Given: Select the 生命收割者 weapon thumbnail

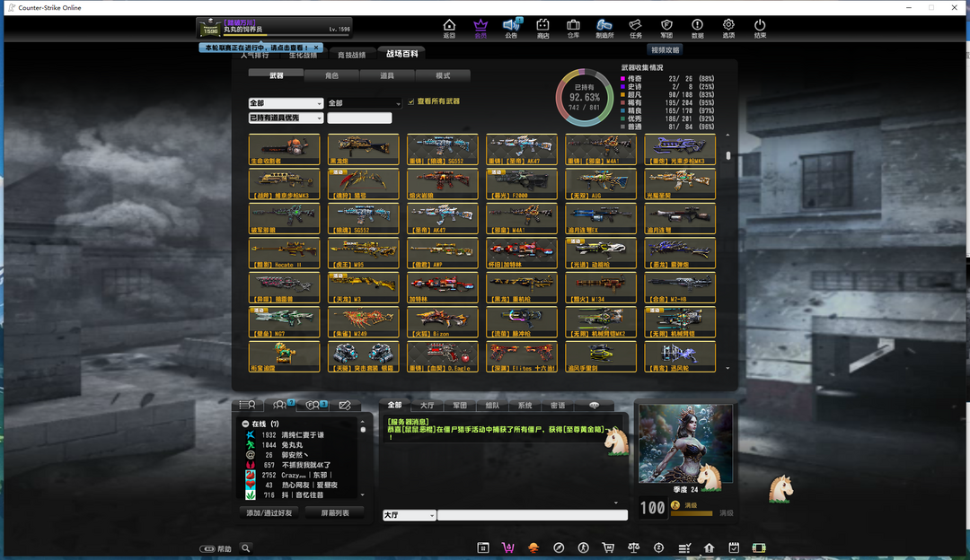Looking at the screenshot, I should point(285,150).
